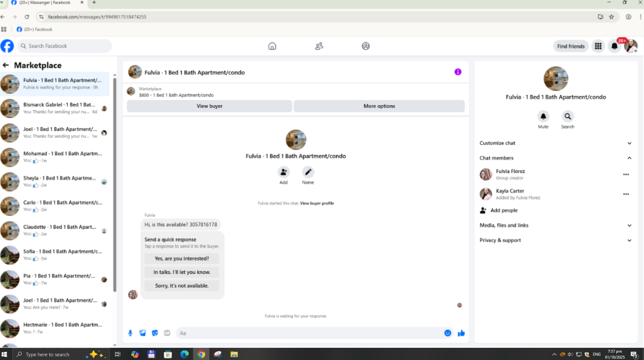Viewport: 644px width, 360px height.
Task: Open Microsoft Store from the taskbar
Action: [x=168, y=354]
